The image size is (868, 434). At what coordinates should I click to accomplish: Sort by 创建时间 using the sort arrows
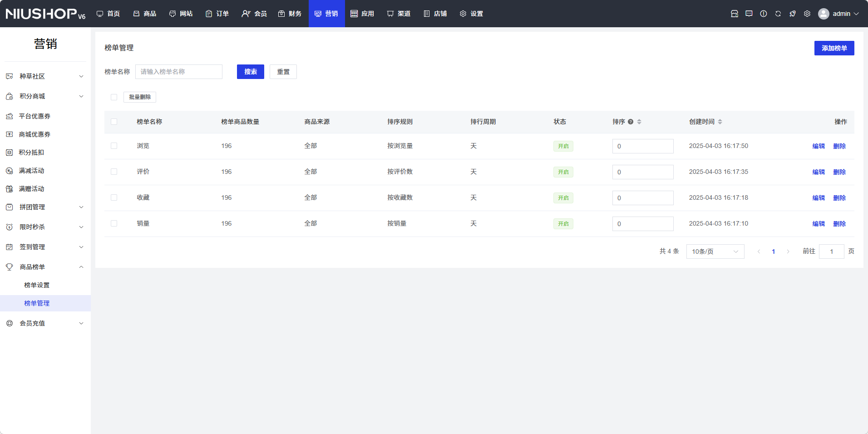[720, 122]
